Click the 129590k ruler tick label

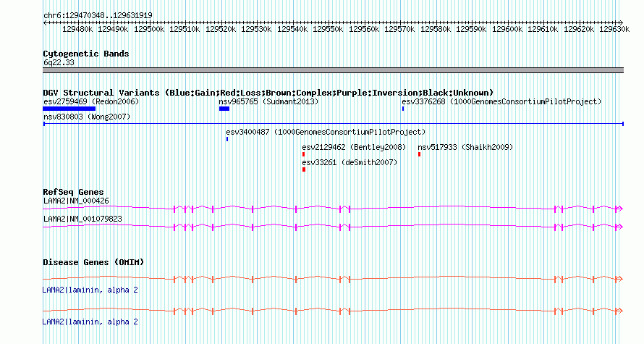coord(472,29)
